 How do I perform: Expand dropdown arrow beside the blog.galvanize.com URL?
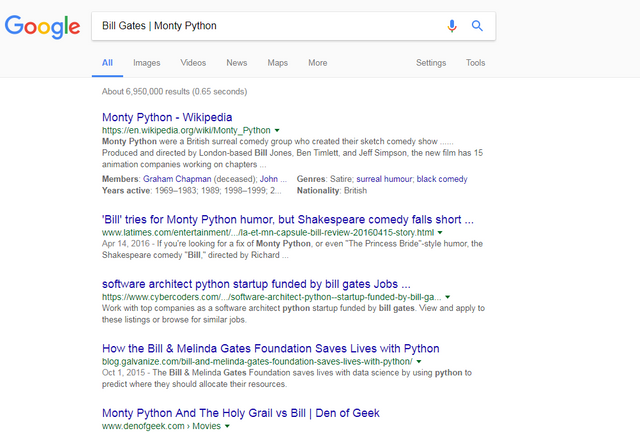419,361
